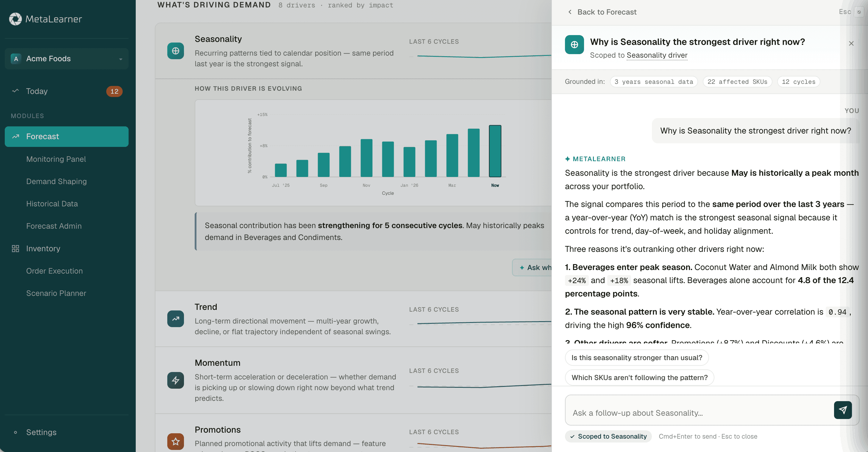Click the +24% seasonal lift value
Image resolution: width=868 pixels, height=452 pixels.
click(x=577, y=280)
